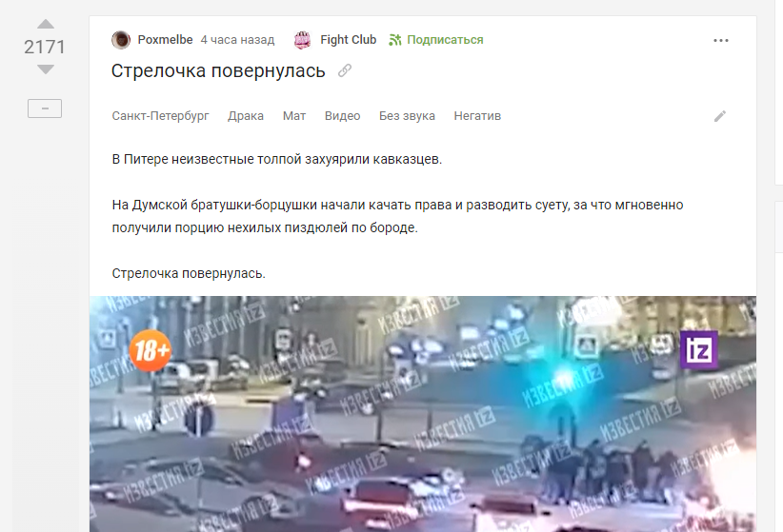Image resolution: width=783 pixels, height=532 pixels.
Task: Open the three-dots post menu
Action: point(720,40)
